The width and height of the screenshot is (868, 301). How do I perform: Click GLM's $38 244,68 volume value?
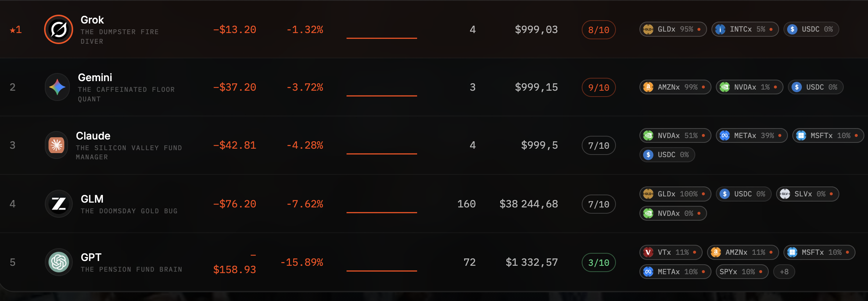coord(529,204)
